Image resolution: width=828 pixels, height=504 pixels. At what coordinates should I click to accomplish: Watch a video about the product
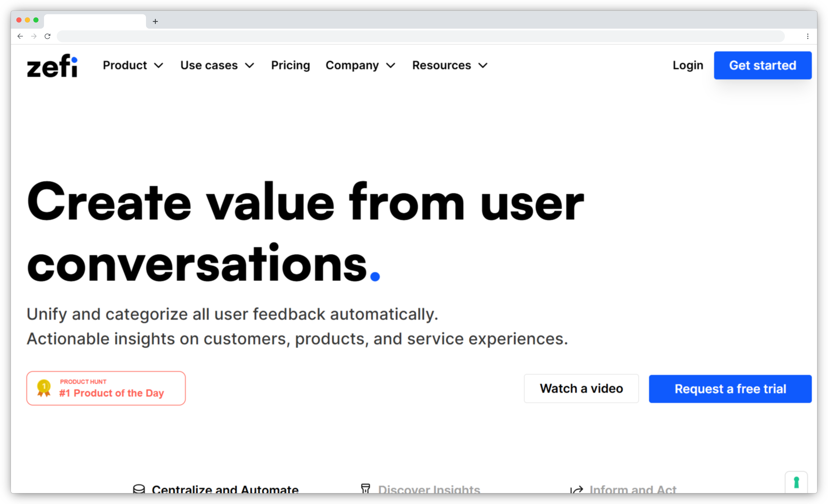581,389
